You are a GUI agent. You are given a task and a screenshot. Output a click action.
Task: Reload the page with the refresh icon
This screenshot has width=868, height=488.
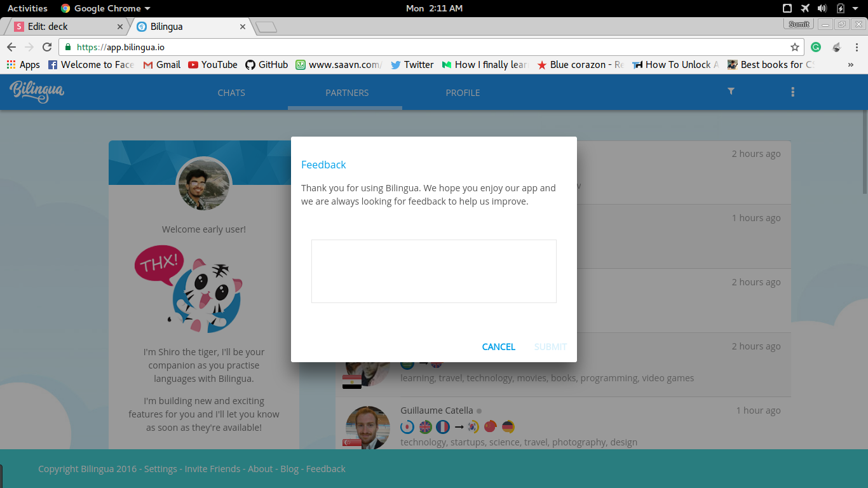tap(47, 47)
